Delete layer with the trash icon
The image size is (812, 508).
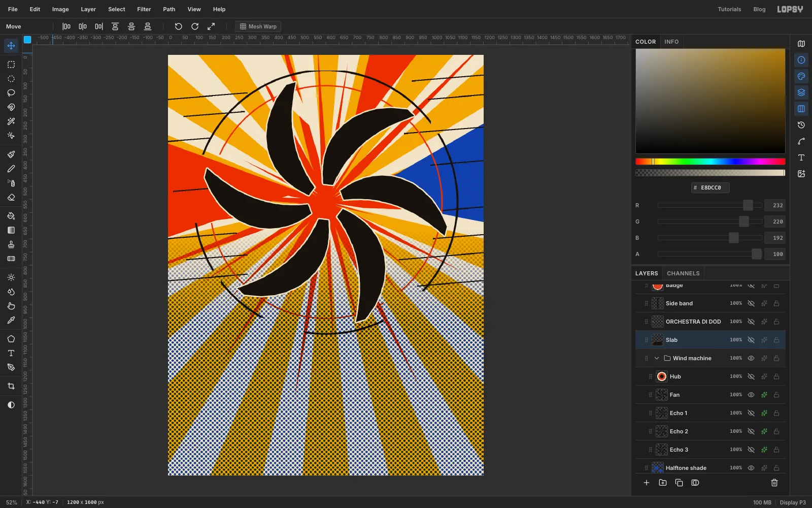pyautogui.click(x=774, y=483)
